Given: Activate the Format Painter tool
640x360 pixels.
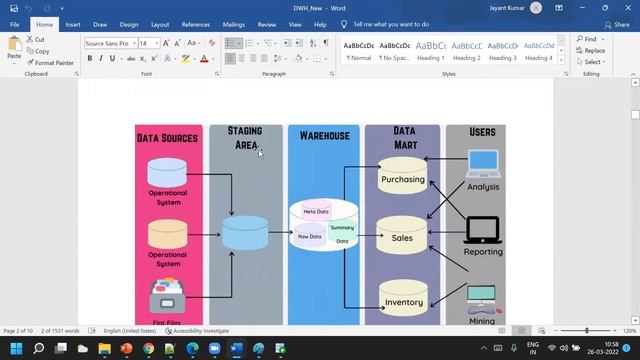Looking at the screenshot, I should pyautogui.click(x=50, y=63).
